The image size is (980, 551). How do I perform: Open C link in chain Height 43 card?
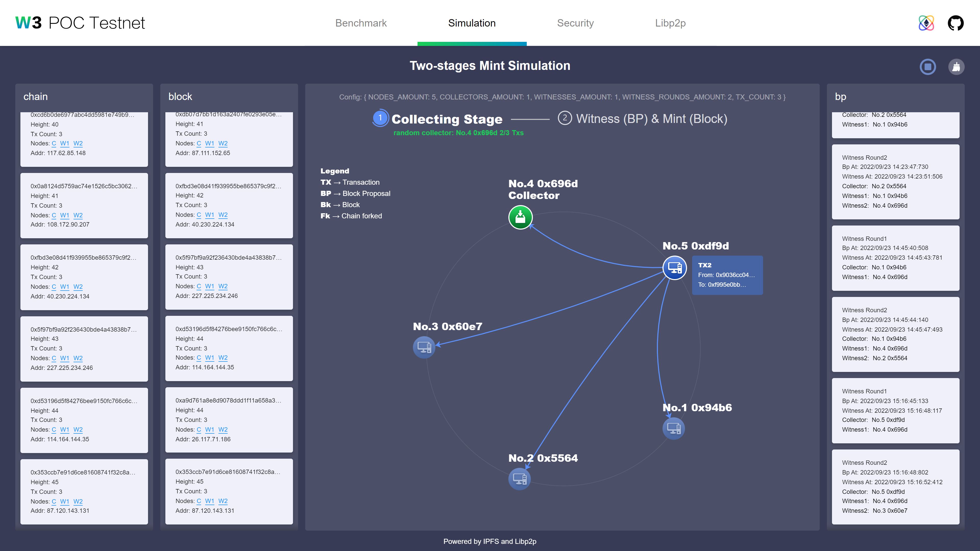(x=54, y=358)
